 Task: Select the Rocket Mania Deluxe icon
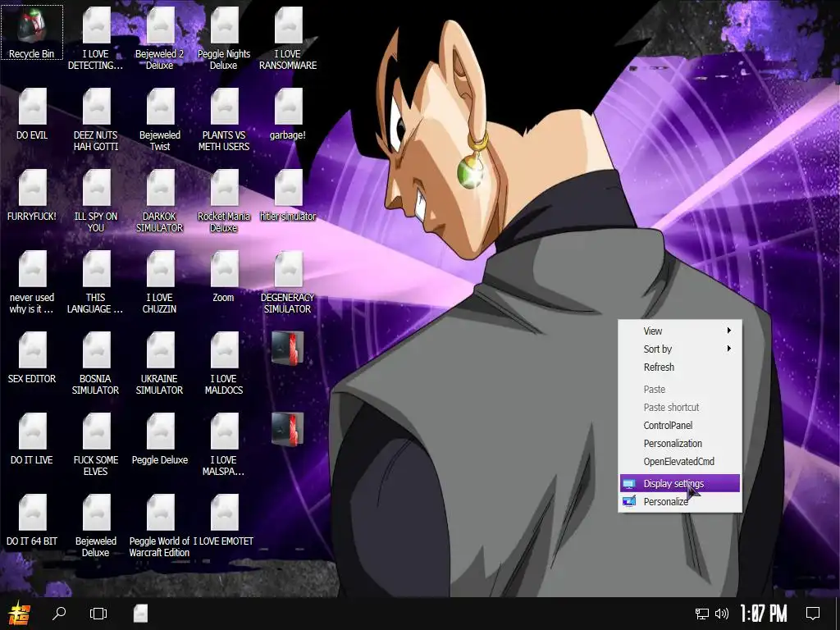[x=224, y=202]
